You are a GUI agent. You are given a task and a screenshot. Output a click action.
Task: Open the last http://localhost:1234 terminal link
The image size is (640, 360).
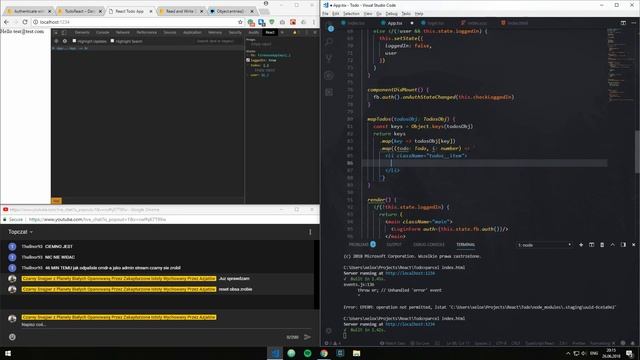pos(410,324)
